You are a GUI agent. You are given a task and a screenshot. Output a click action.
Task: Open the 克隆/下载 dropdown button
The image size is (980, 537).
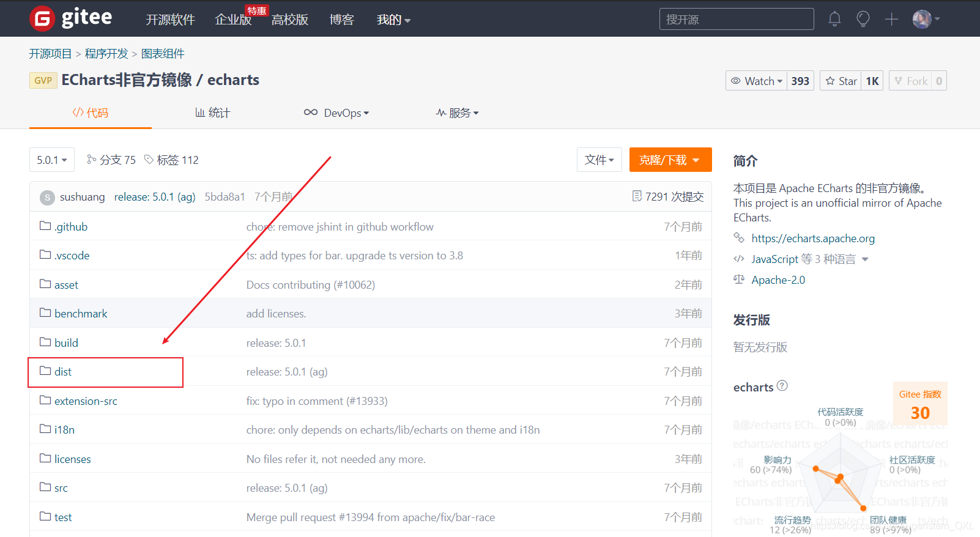click(x=670, y=160)
